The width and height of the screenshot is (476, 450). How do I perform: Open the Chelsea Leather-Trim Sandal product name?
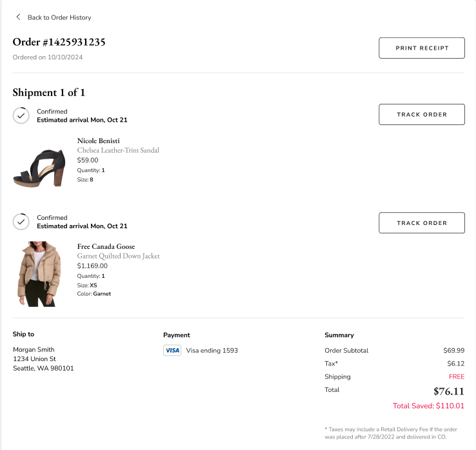coord(118,150)
